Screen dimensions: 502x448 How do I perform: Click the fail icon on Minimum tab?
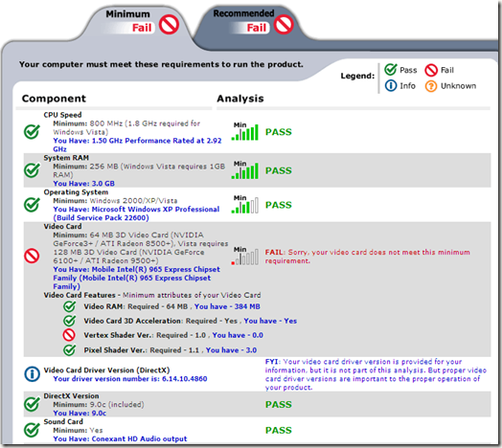pos(169,25)
